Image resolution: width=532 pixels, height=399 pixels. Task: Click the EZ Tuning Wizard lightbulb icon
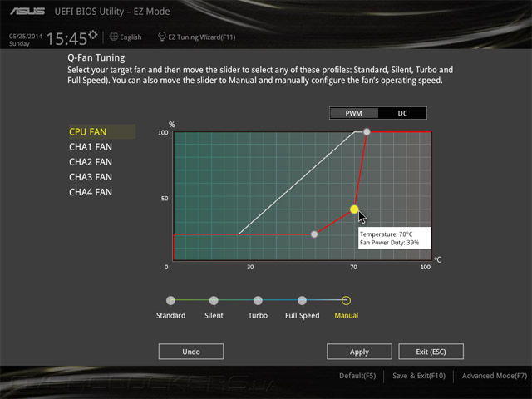[162, 37]
